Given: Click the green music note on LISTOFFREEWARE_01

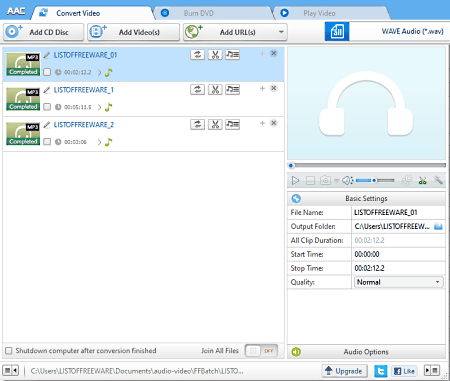Looking at the screenshot, I should pyautogui.click(x=109, y=72).
